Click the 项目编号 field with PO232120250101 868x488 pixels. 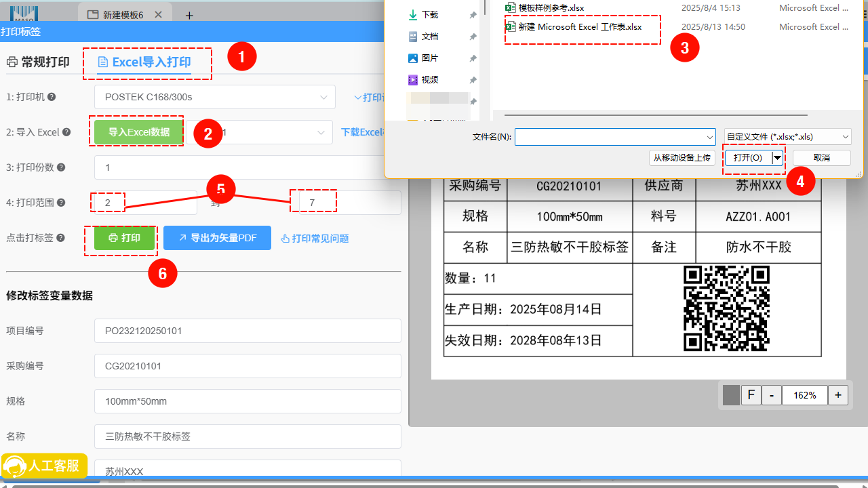[x=248, y=331]
